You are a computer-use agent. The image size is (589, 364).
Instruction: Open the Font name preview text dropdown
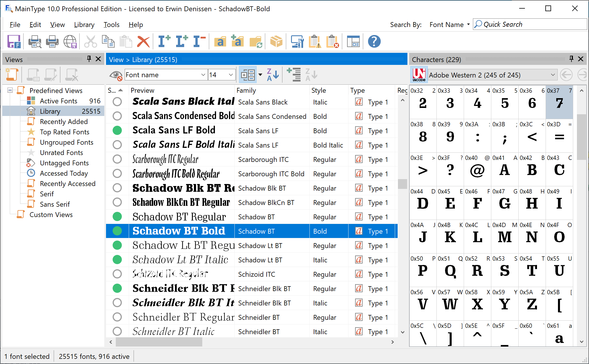203,75
